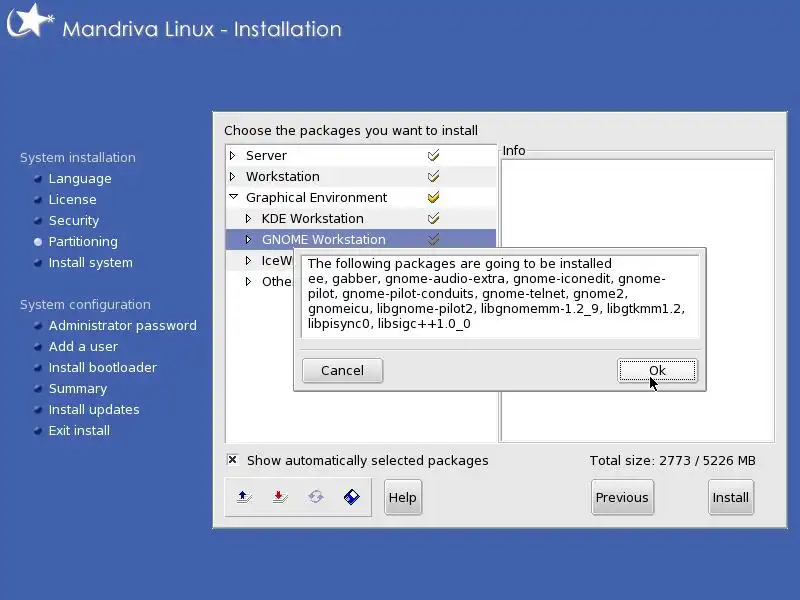800x600 pixels.
Task: Open the Help button
Action: 403,497
